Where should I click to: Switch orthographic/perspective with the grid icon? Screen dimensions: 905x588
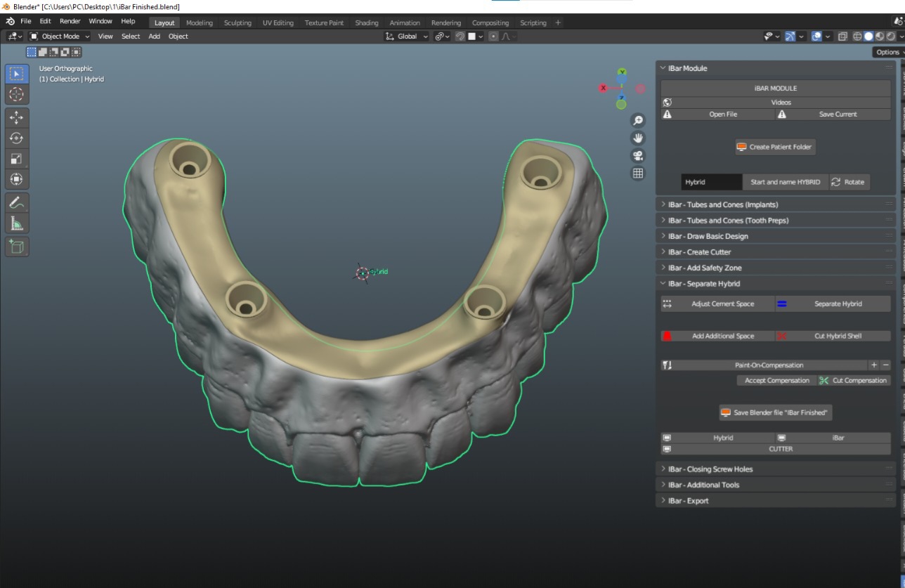tap(638, 173)
